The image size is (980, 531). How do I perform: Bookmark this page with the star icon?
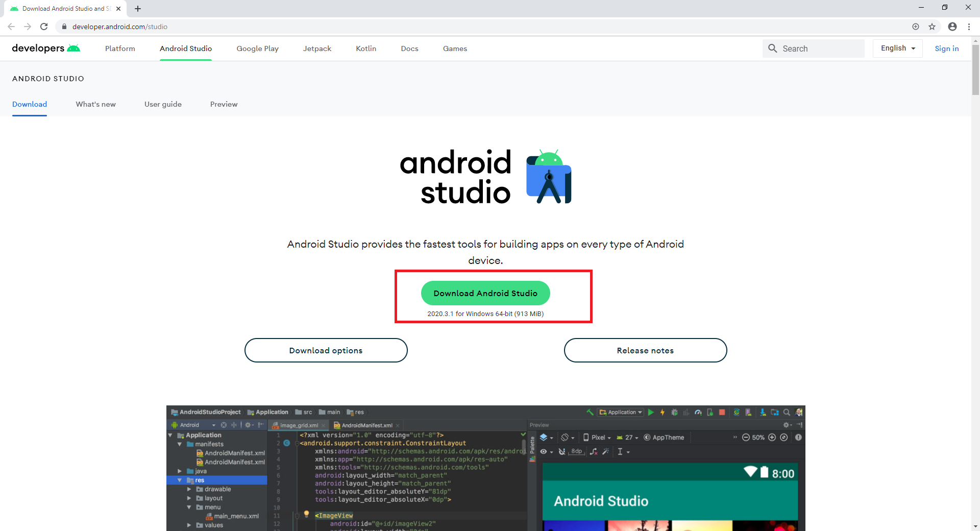pyautogui.click(x=932, y=27)
